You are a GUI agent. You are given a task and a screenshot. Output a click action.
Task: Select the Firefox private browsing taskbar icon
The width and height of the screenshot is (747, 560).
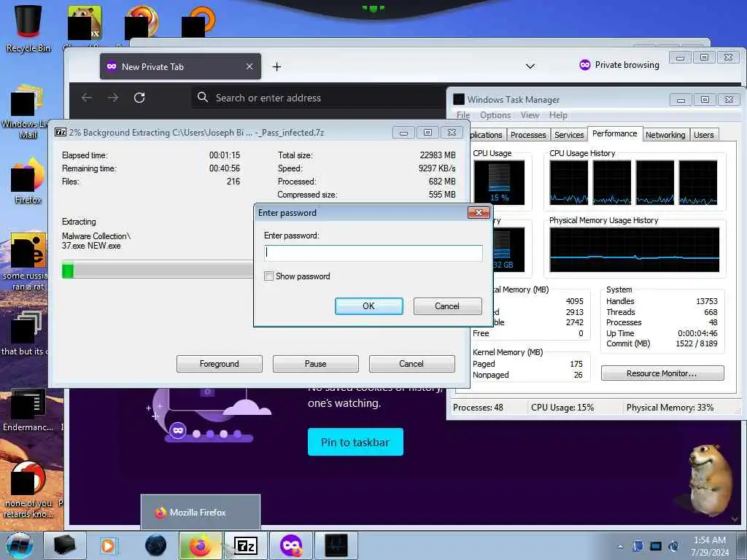(291, 545)
